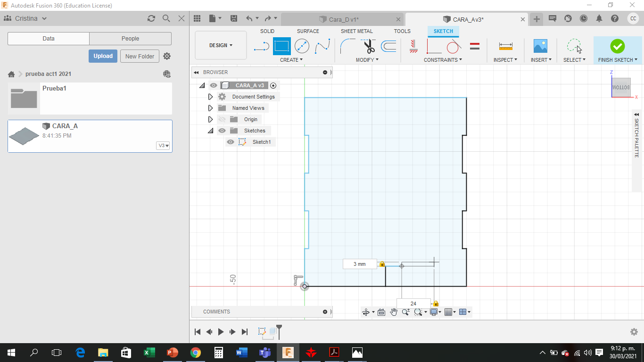Expand the Sketch Palette panel
The height and width of the screenshot is (362, 644).
point(636,115)
